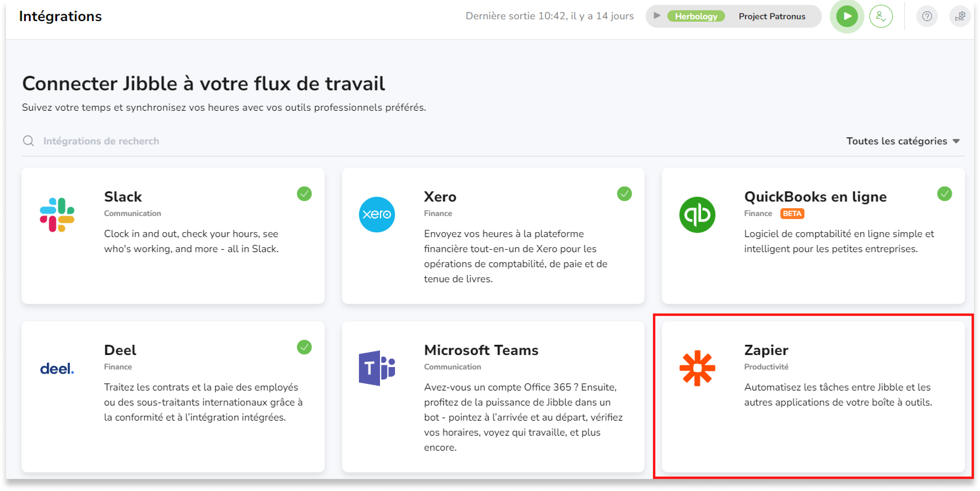Click the Microsoft Teams logo icon

click(x=377, y=368)
